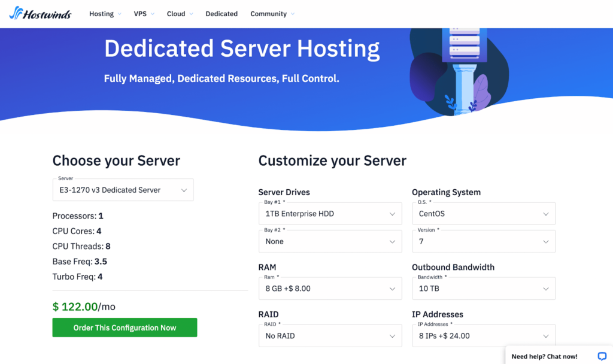This screenshot has height=364, width=613.
Task: Open the Community menu
Action: pyautogui.click(x=272, y=14)
